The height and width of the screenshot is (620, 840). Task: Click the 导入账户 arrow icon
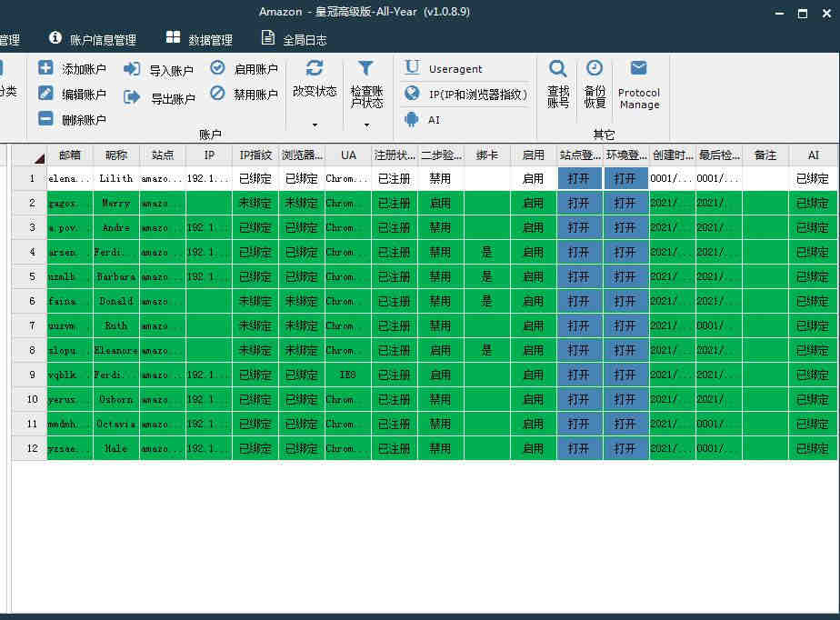[x=132, y=69]
